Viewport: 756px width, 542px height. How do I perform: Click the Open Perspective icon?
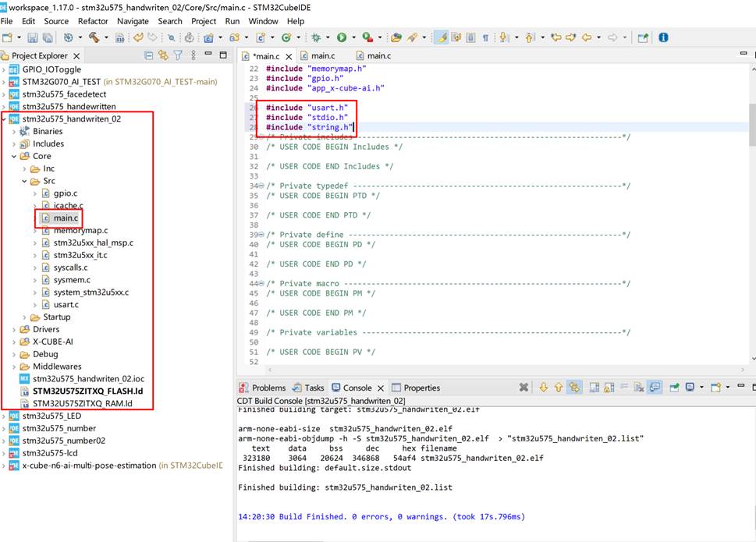point(643,37)
